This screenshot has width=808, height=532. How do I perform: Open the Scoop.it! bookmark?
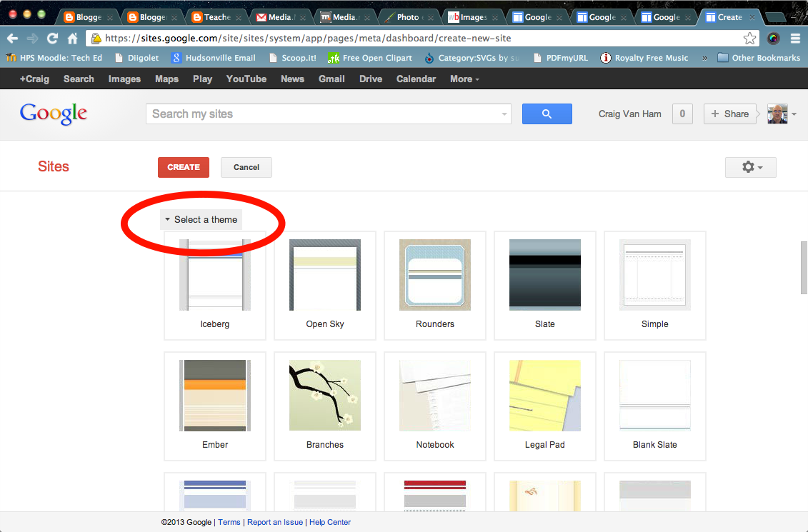[x=293, y=58]
